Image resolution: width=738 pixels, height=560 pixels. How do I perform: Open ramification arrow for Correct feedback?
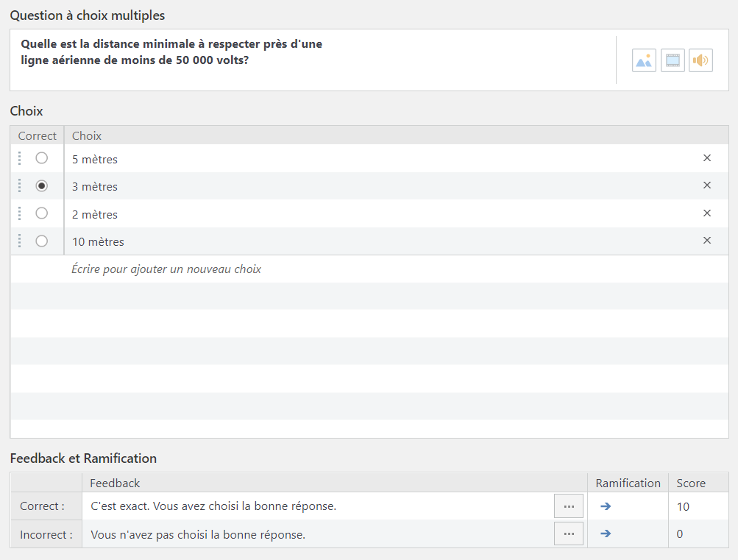(606, 506)
